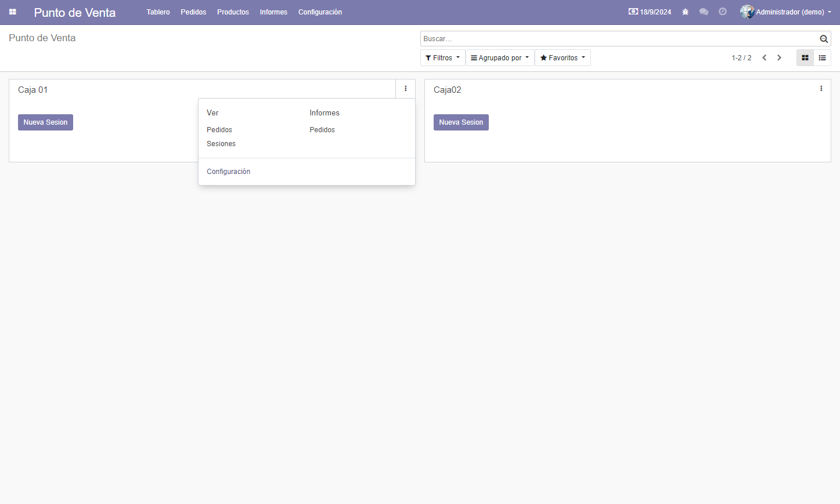This screenshot has height=504, width=840.
Task: Open the Administrador (demo) user menu
Action: [786, 12]
